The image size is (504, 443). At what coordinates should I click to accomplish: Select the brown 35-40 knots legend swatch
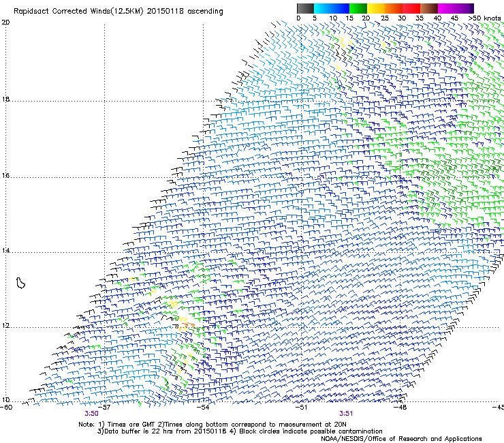click(x=429, y=8)
